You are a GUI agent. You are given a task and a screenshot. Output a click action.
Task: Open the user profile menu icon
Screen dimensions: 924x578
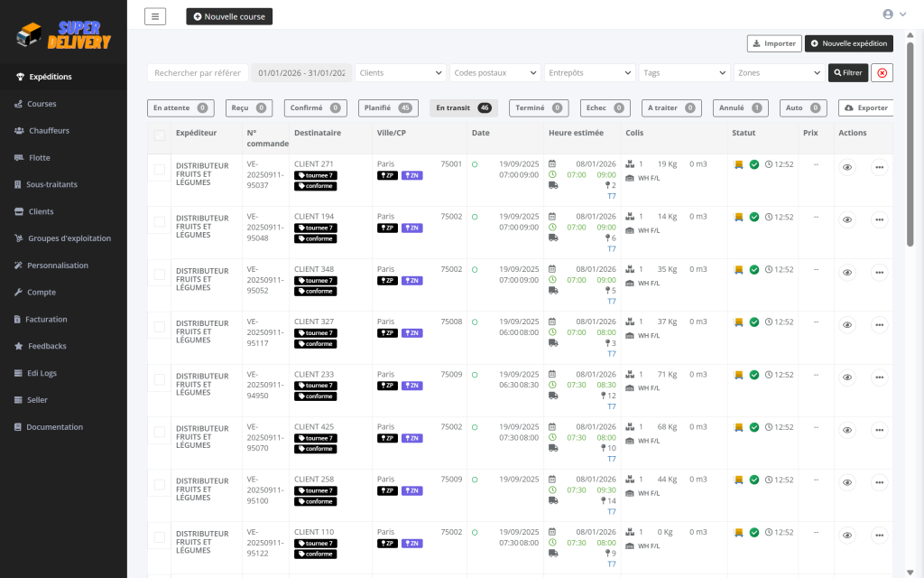click(x=892, y=14)
